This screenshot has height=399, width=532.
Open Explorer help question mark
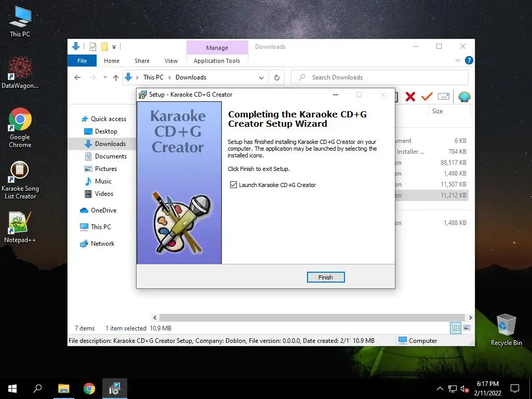pos(469,60)
